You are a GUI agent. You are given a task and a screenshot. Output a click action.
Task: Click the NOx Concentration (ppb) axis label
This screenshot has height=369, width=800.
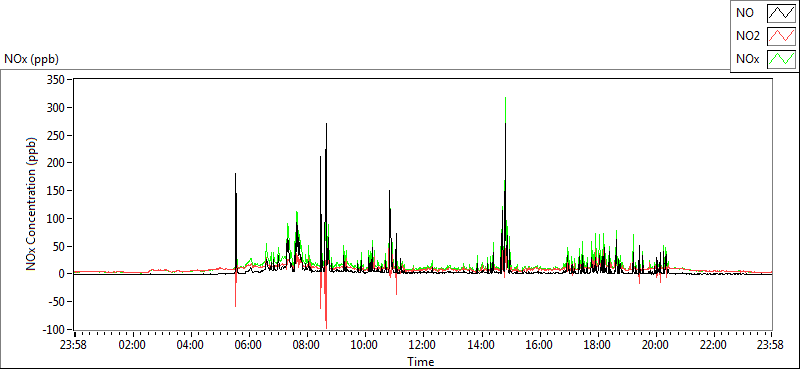pos(32,204)
